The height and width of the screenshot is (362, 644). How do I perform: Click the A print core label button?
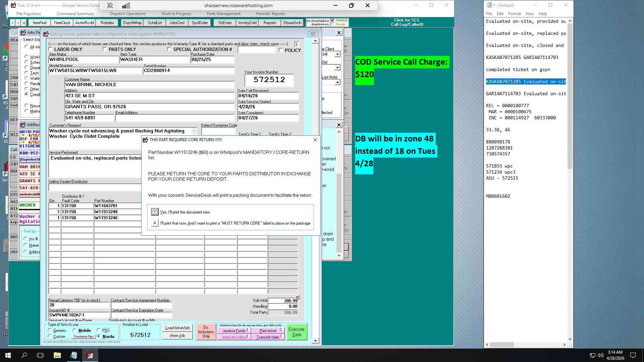click(155, 223)
